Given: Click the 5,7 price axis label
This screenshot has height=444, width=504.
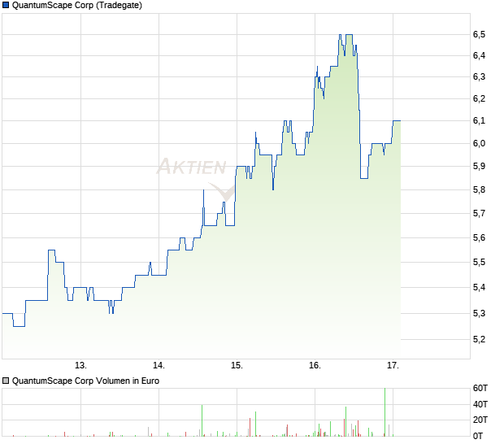Looking at the screenshot, I should pos(479,214).
